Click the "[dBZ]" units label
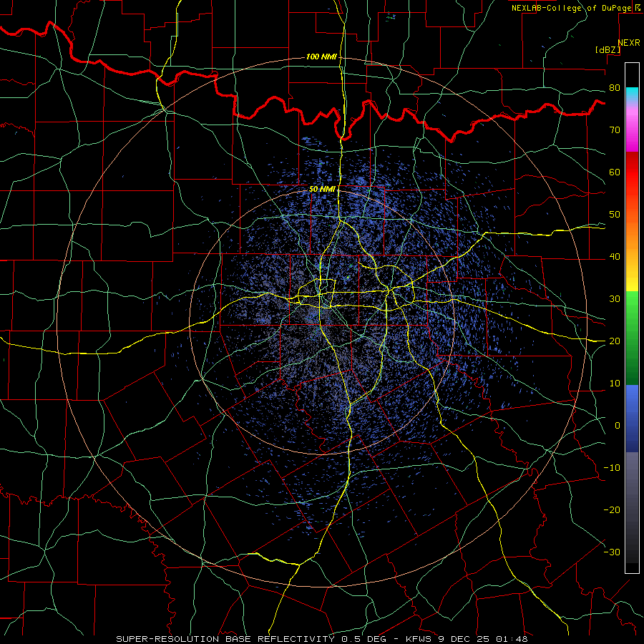The image size is (644, 644). coord(608,49)
